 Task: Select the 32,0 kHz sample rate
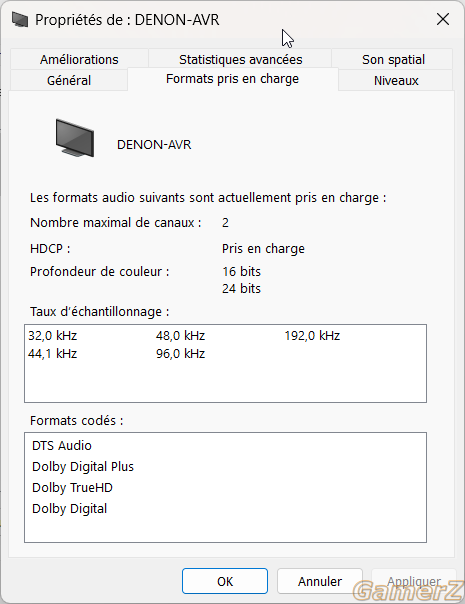[52, 336]
